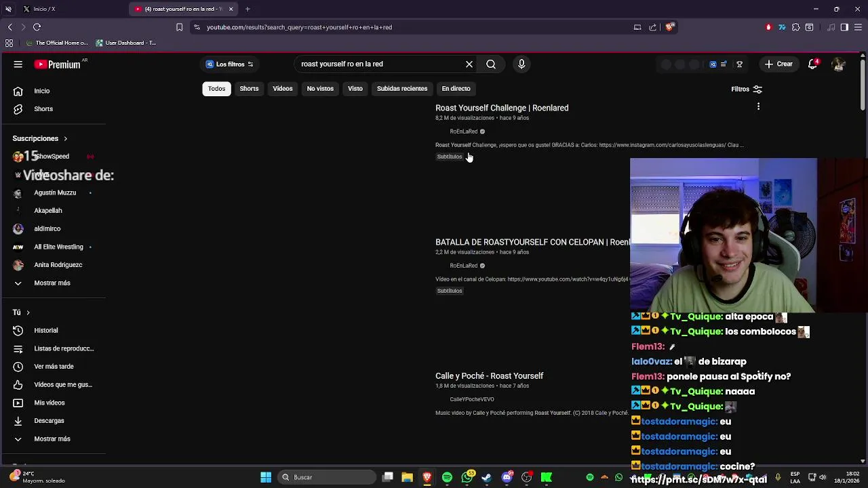Viewport: 868px width, 488px height.
Task: Open Brave Shields lion icon
Action: click(669, 27)
